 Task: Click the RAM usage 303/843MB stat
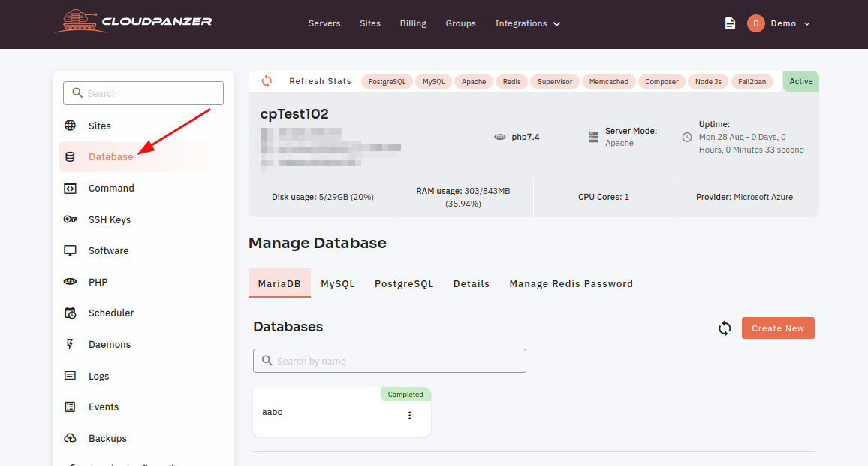point(463,197)
